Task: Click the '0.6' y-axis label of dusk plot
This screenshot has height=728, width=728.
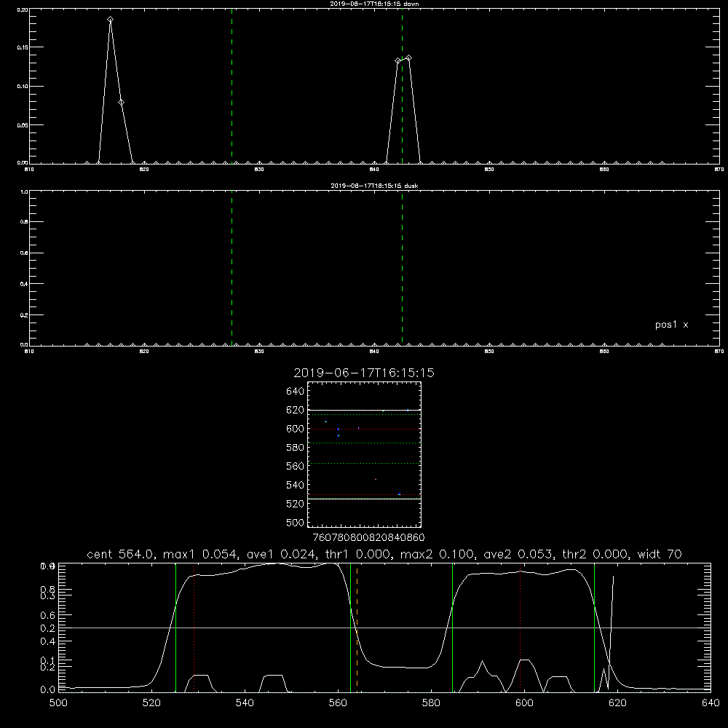Action: 24,253
